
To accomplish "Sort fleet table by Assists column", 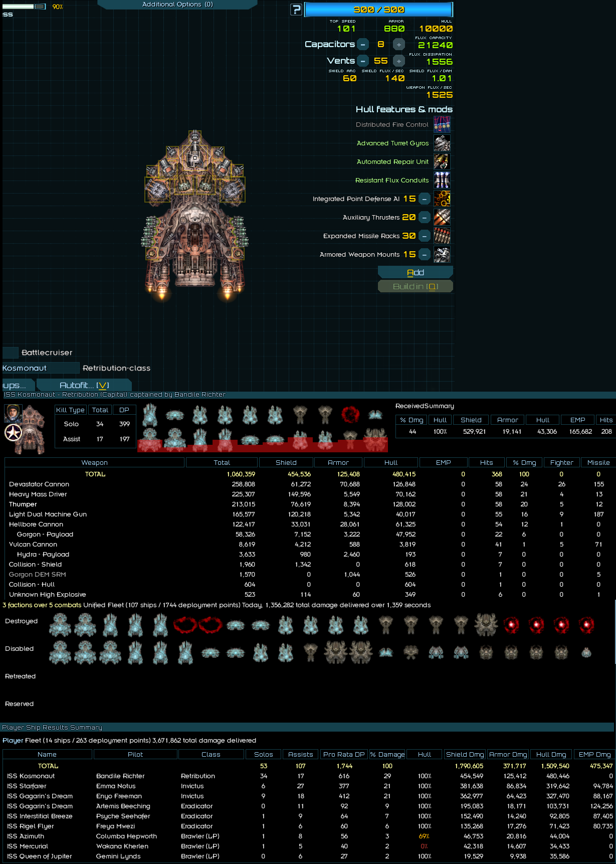I will point(300,754).
